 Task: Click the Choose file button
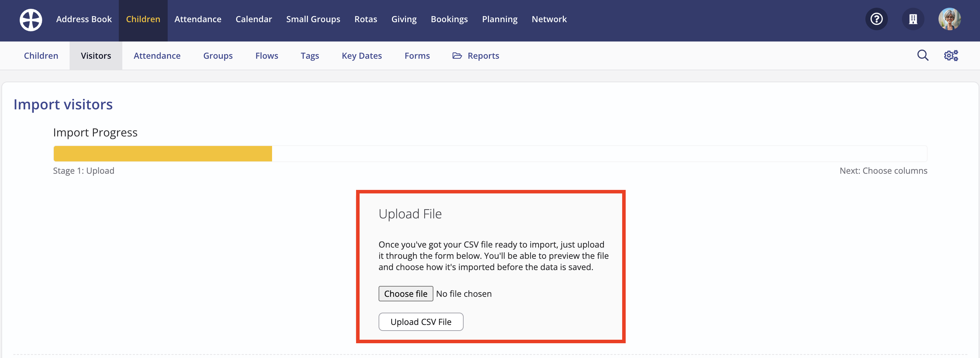pyautogui.click(x=406, y=294)
